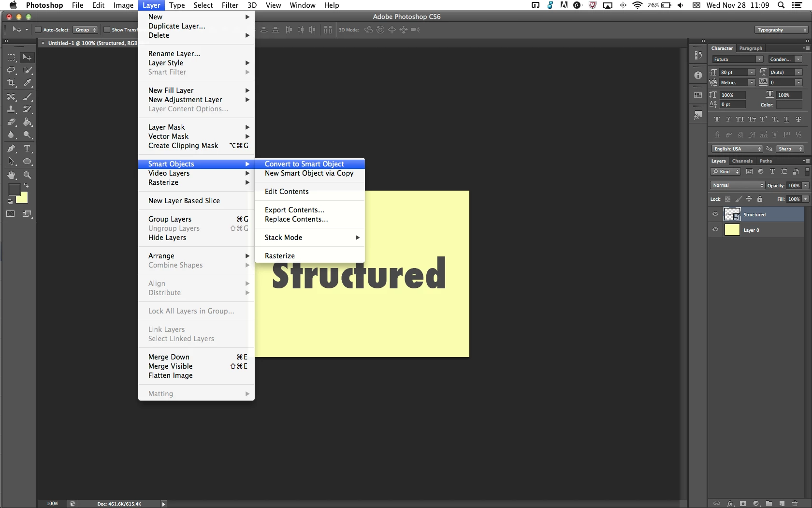Select the Layer 0 thumbnail

tap(732, 230)
